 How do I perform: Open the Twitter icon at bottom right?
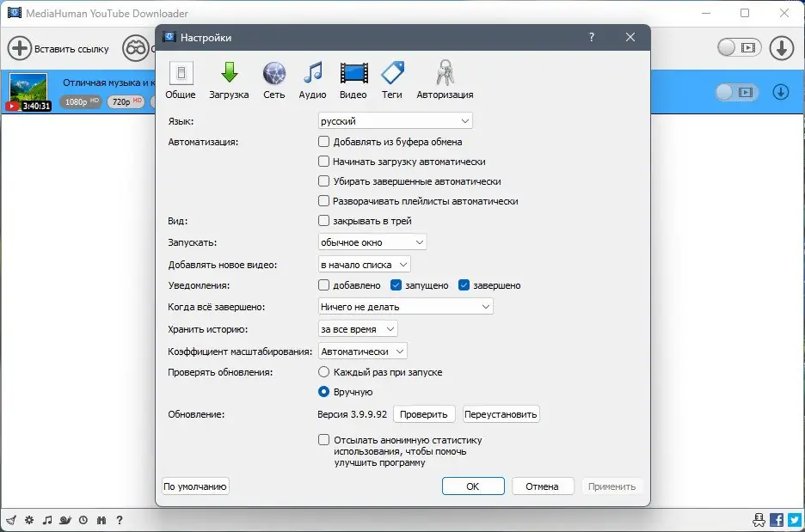(794, 520)
